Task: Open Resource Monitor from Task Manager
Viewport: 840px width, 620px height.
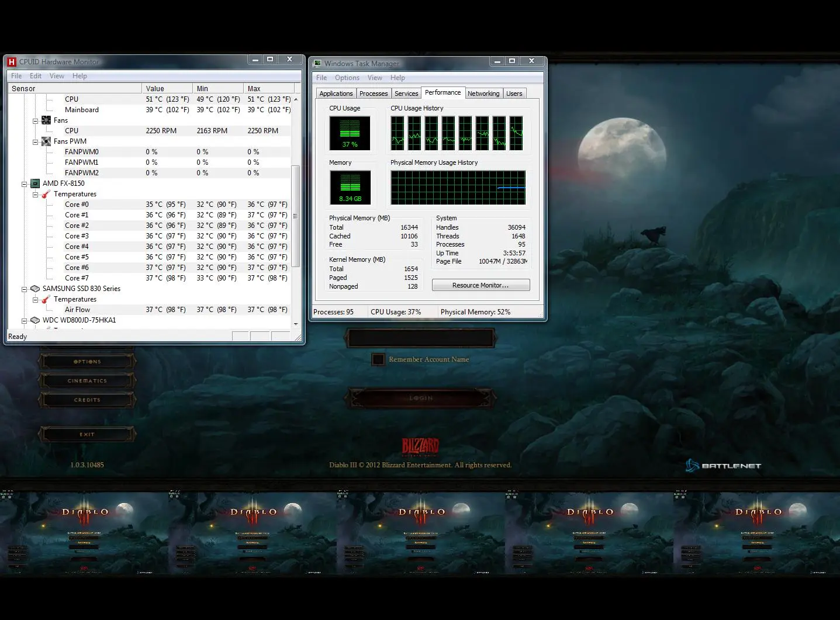Action: pyautogui.click(x=481, y=285)
